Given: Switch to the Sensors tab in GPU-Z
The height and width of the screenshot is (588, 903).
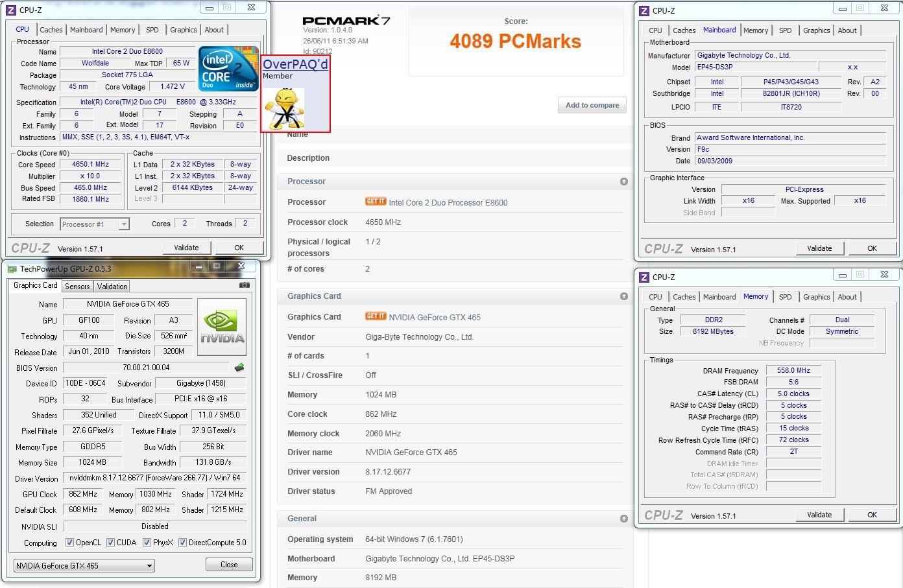Looking at the screenshot, I should [77, 287].
